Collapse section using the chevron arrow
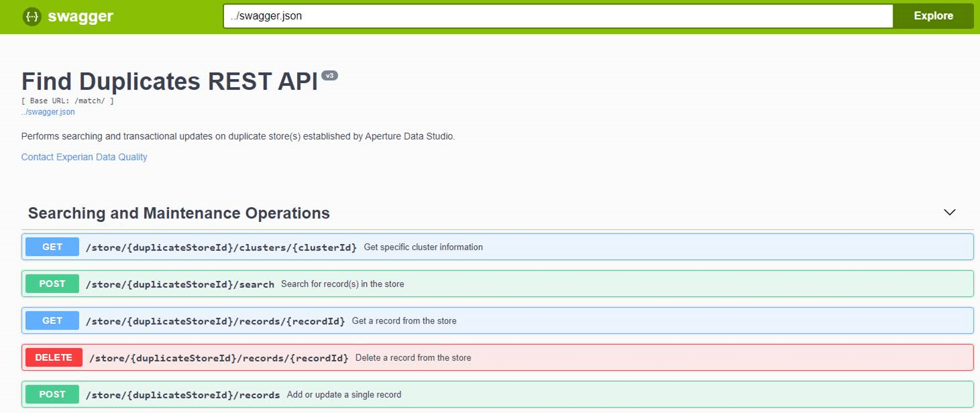 (x=949, y=213)
